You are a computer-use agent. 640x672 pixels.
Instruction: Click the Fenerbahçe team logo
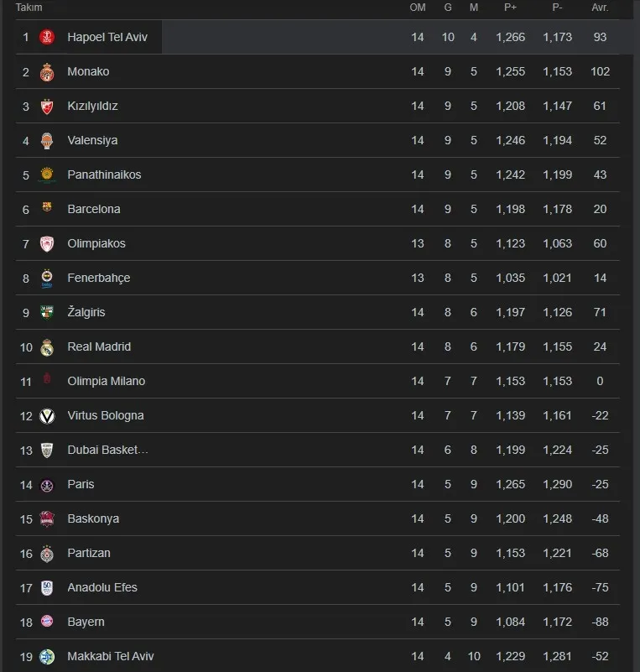47,279
